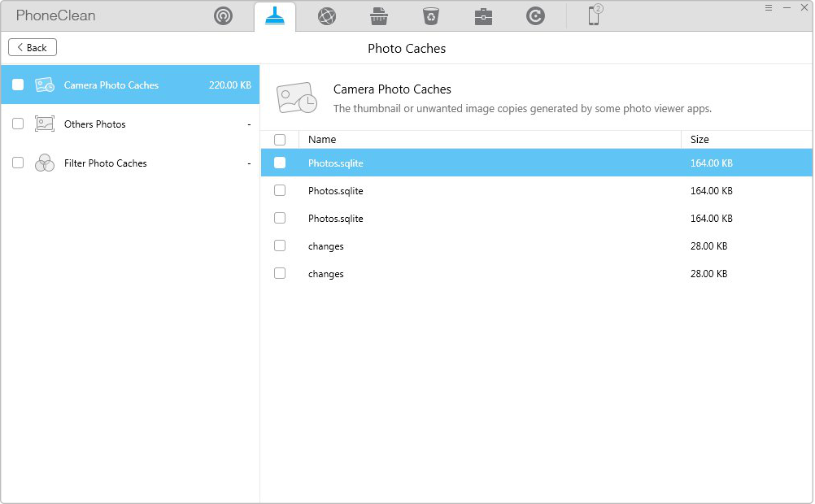
Task: Open the Internet Clean globe icon
Action: click(327, 16)
